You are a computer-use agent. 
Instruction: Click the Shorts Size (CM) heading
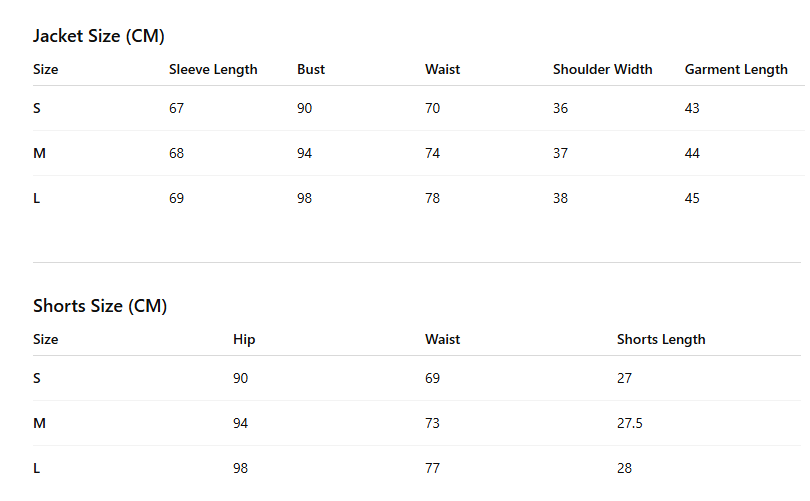pyautogui.click(x=100, y=306)
